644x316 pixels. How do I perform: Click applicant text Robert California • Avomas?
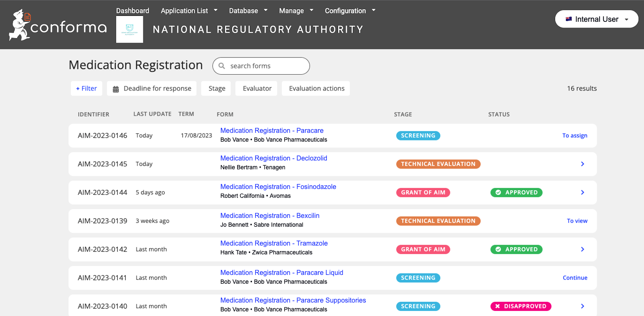pos(256,196)
